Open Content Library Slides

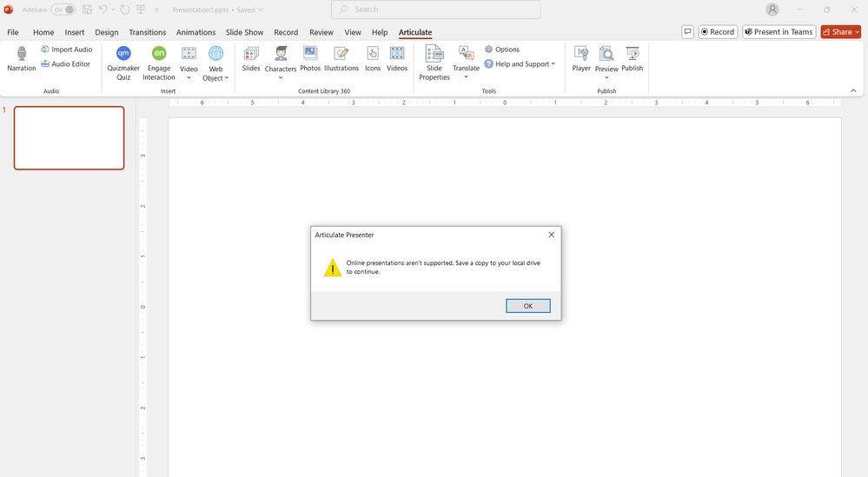(251, 59)
